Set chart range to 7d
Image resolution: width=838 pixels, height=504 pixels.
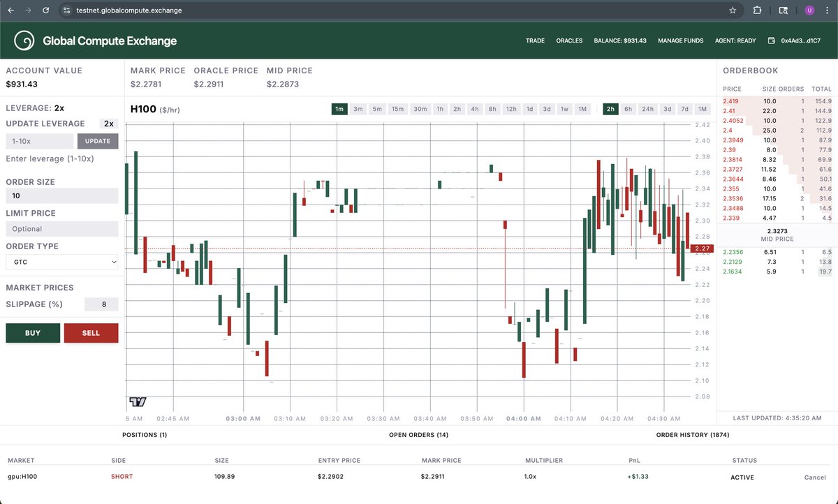tap(685, 109)
